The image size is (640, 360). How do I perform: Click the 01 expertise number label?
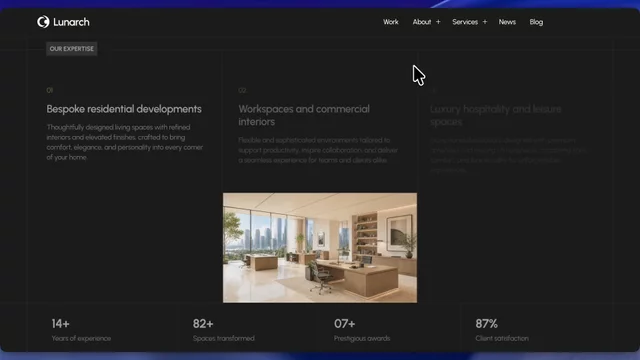click(49, 90)
